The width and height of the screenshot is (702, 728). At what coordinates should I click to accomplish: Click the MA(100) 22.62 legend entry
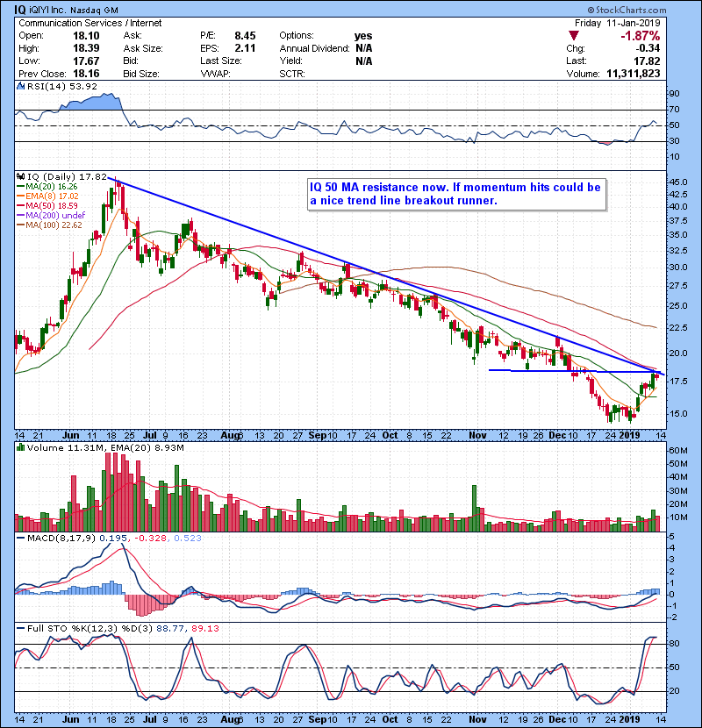(49, 225)
